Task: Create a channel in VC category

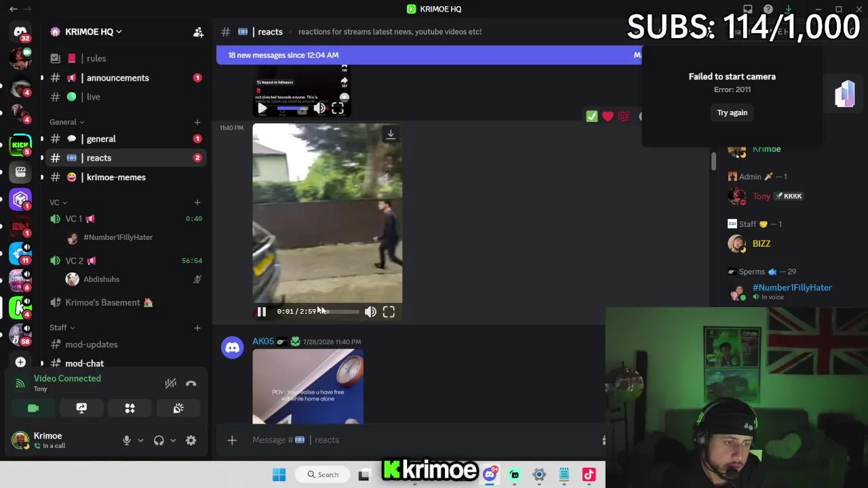Action: pos(197,202)
